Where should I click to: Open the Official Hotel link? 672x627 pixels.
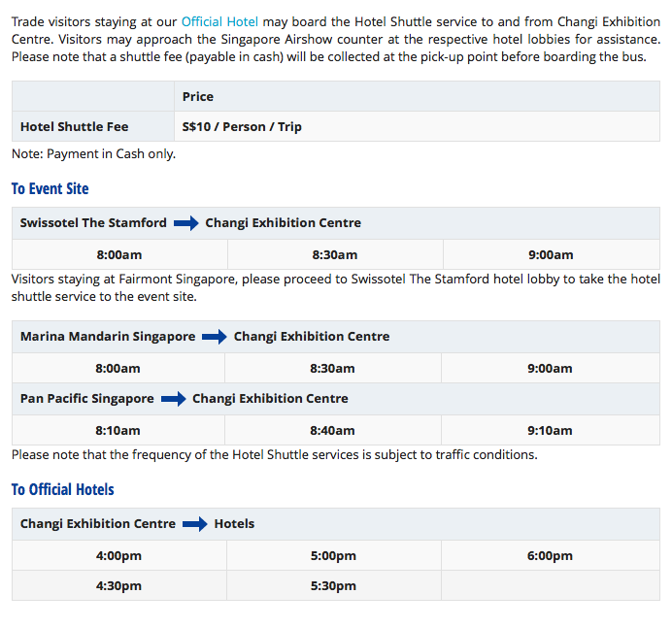pos(219,21)
